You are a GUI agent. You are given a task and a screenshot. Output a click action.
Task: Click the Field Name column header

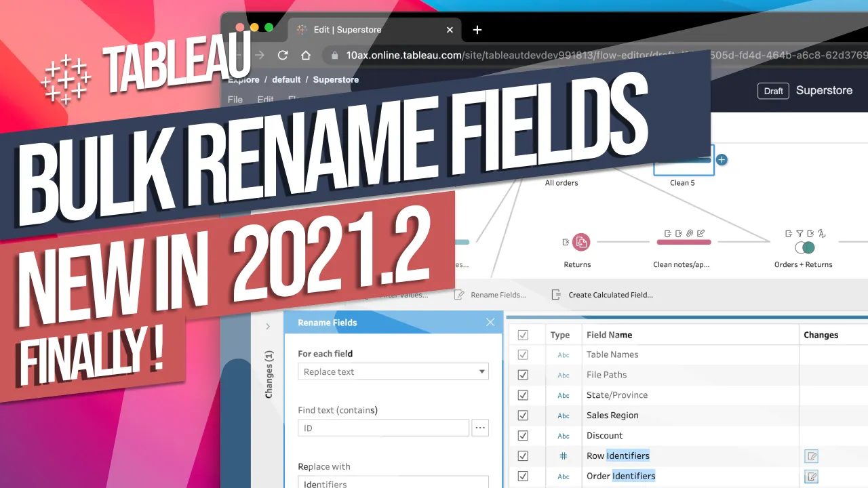(x=609, y=335)
